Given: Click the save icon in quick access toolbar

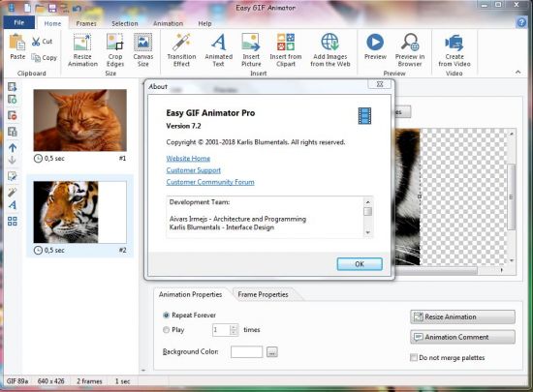Looking at the screenshot, I should 52,8.
